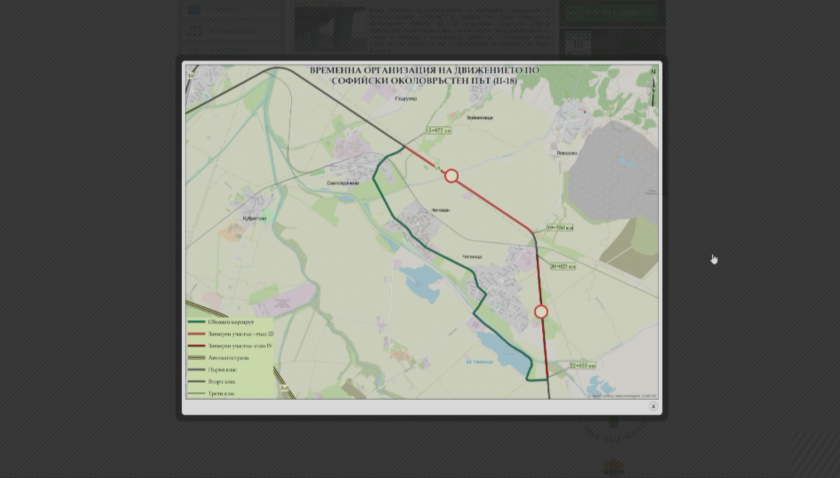Click the 'Обходен маршрут' legend entry
Image resolution: width=840 pixels, height=478 pixels.
(x=231, y=322)
